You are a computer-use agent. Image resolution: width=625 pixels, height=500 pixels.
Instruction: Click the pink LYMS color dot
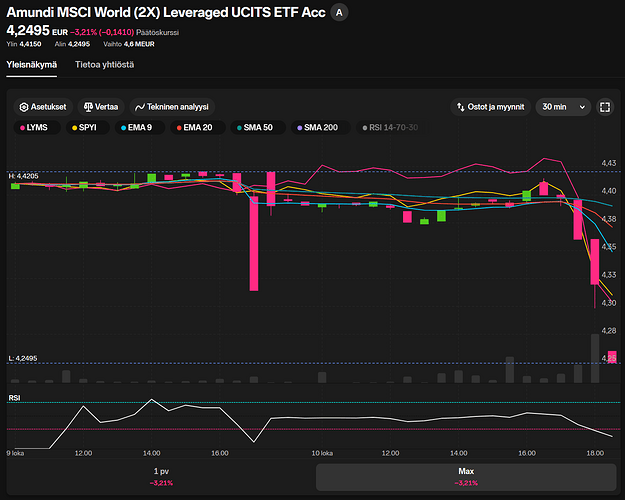tap(22, 128)
